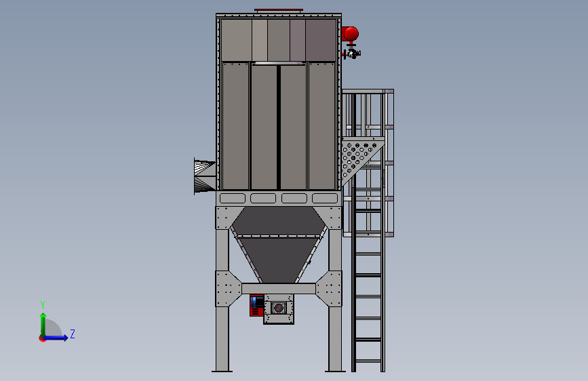The width and height of the screenshot is (588, 381).
Task: Select the platform safety railing
Action: coord(368,113)
